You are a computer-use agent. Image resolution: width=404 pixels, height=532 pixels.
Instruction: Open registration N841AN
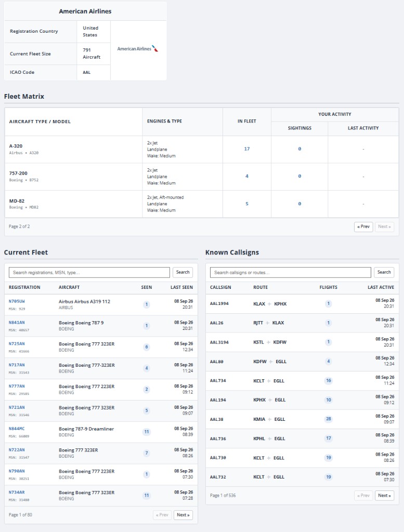point(17,323)
